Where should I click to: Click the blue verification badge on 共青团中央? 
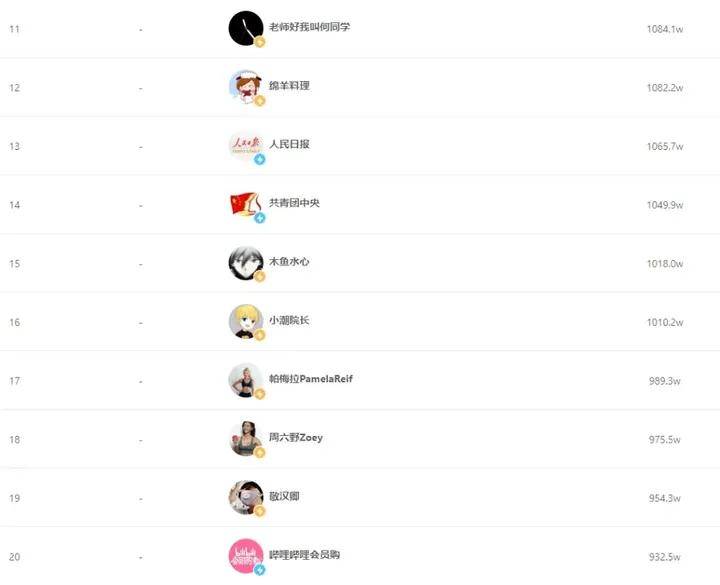[x=260, y=218]
